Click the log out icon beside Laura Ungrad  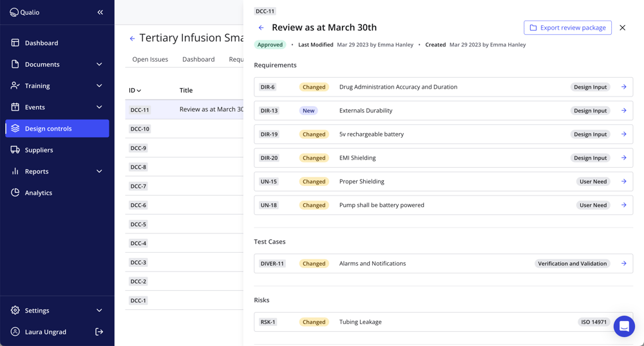[x=99, y=332]
